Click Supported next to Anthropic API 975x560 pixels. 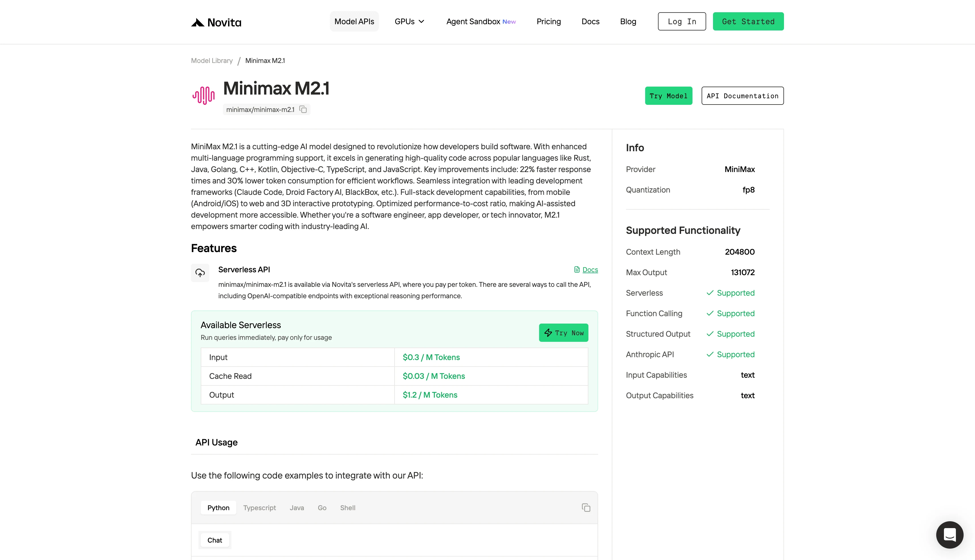[x=735, y=355]
